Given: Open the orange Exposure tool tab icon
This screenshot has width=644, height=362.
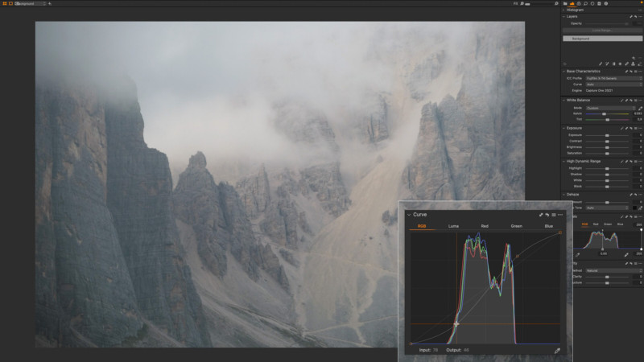Looking at the screenshot, I should coord(572,3).
